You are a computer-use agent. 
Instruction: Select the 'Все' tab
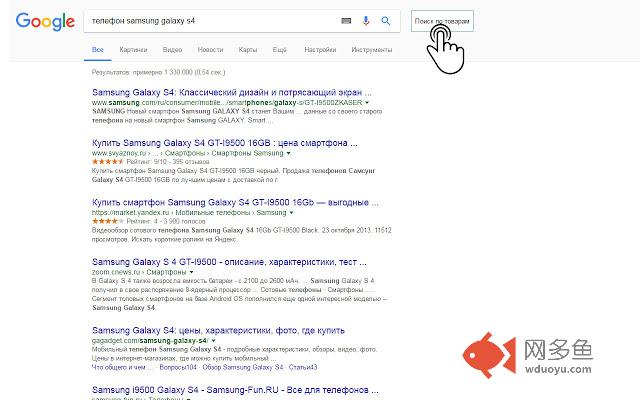(98, 50)
